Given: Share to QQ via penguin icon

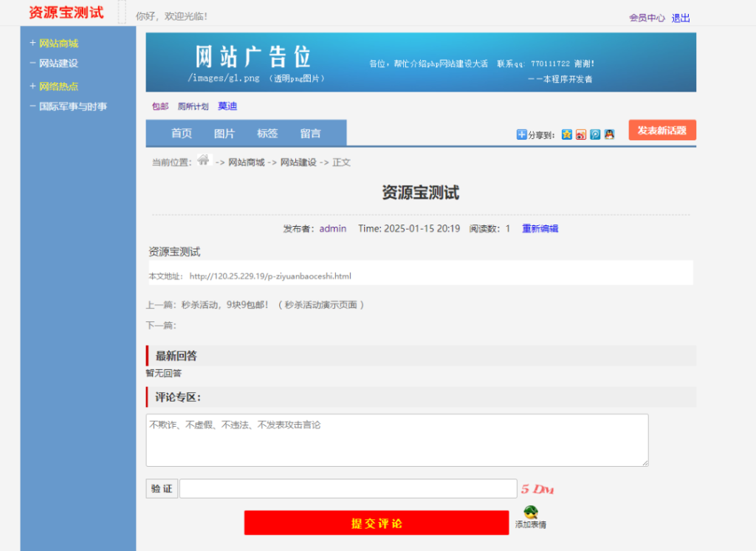Looking at the screenshot, I should [x=609, y=134].
